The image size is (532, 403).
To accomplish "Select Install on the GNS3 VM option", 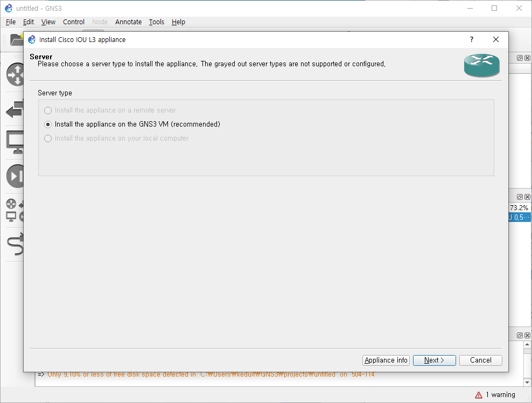I will tap(132, 124).
